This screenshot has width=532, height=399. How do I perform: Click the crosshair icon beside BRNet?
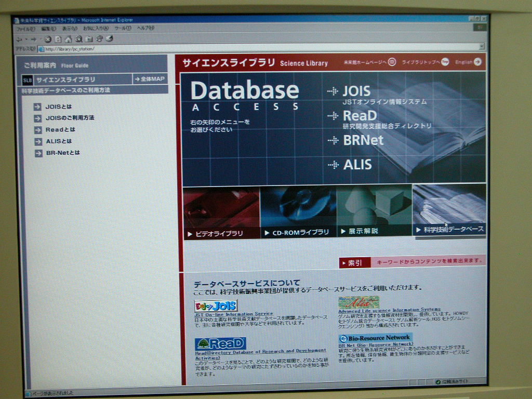333,140
